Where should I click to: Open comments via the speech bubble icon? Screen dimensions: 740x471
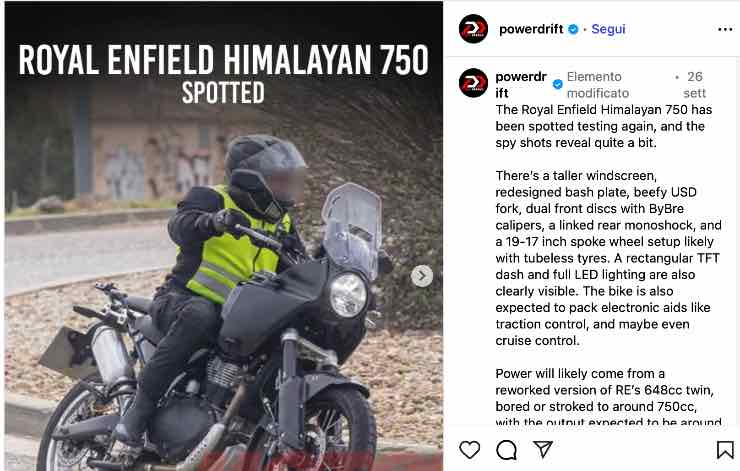506,450
